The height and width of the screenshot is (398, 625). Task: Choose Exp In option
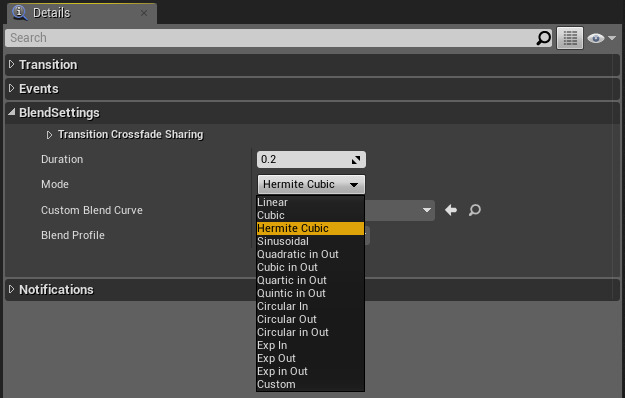(311, 345)
